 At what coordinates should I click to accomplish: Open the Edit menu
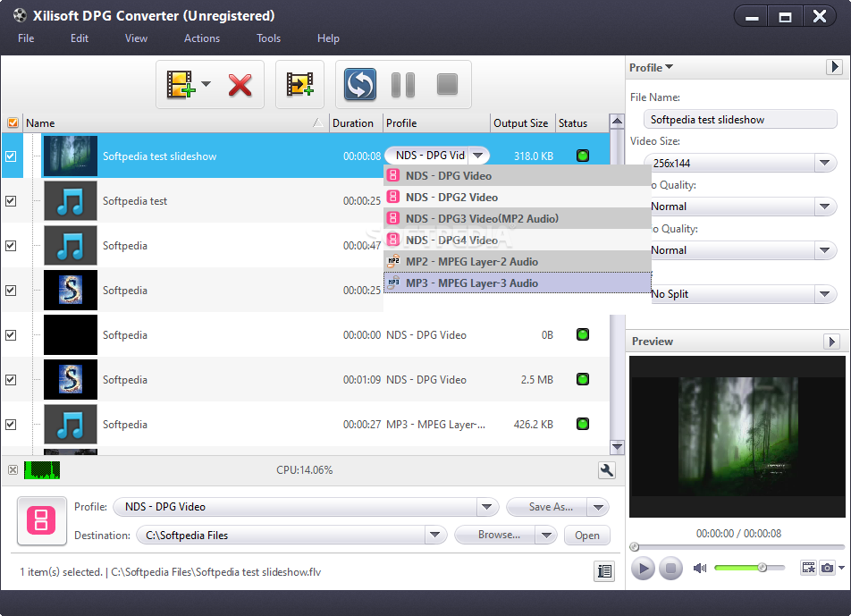pos(80,38)
